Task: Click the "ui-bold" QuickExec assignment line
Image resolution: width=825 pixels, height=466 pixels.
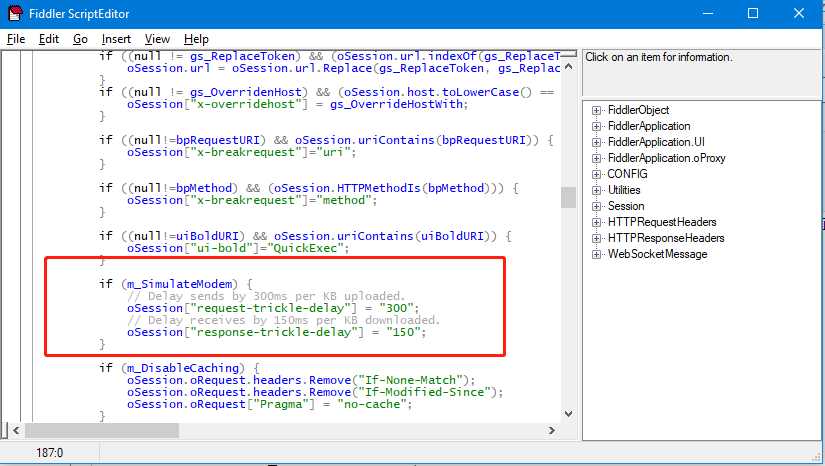Action: coord(238,248)
